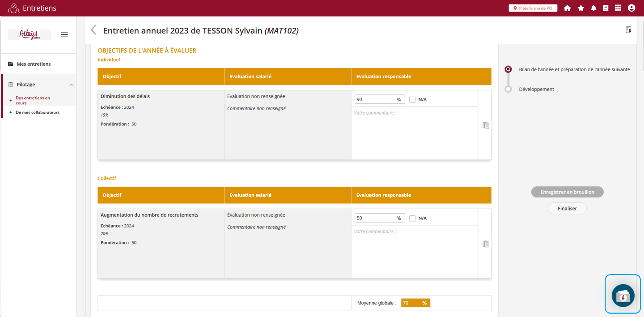Image resolution: width=644 pixels, height=317 pixels.
Task: Open notifications bell icon
Action: coord(593,8)
